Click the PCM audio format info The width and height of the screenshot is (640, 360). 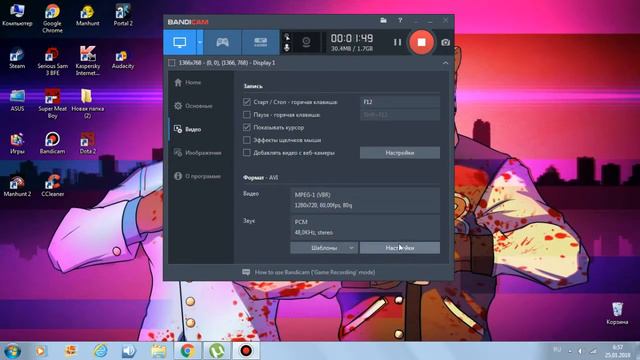coord(364,227)
